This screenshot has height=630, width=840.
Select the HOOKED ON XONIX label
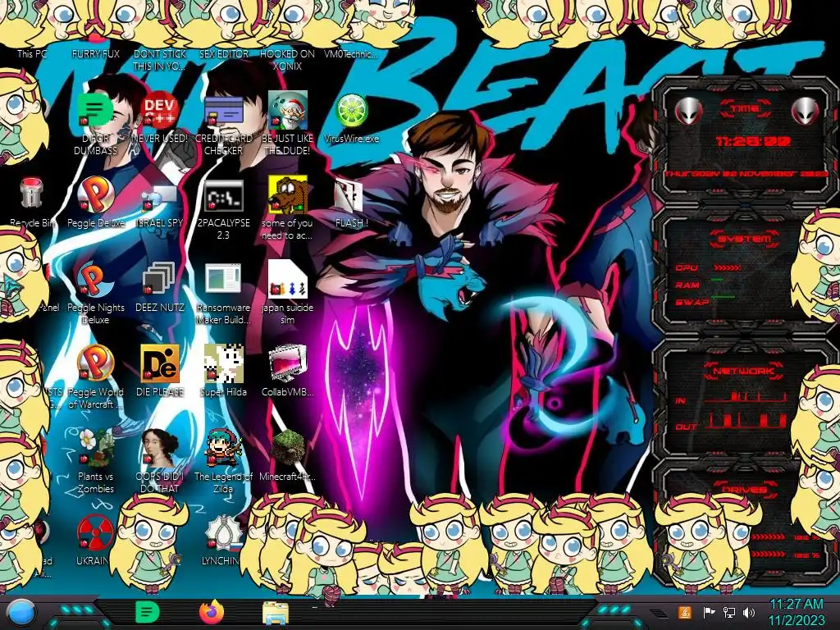pyautogui.click(x=288, y=60)
